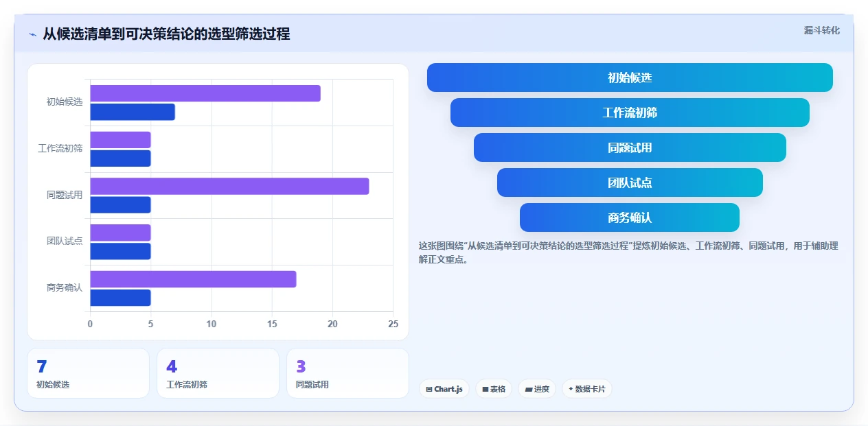Click the x-axis tick label 10
The image size is (868, 426).
pyautogui.click(x=212, y=324)
